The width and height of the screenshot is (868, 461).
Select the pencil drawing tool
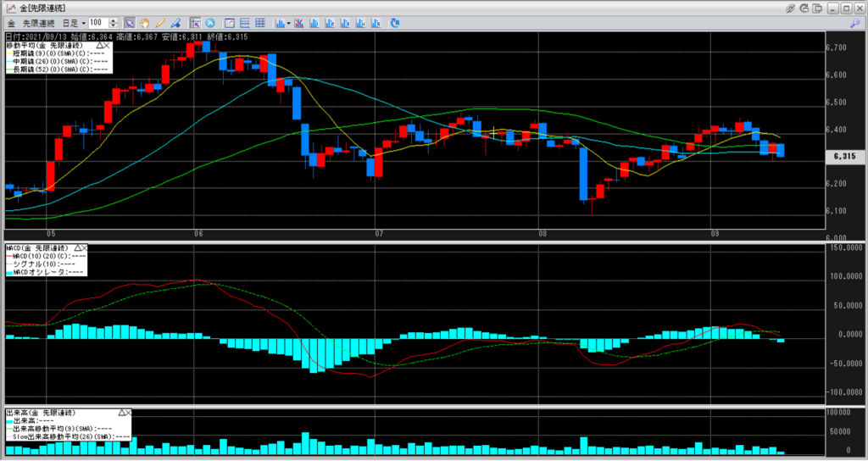click(x=160, y=23)
